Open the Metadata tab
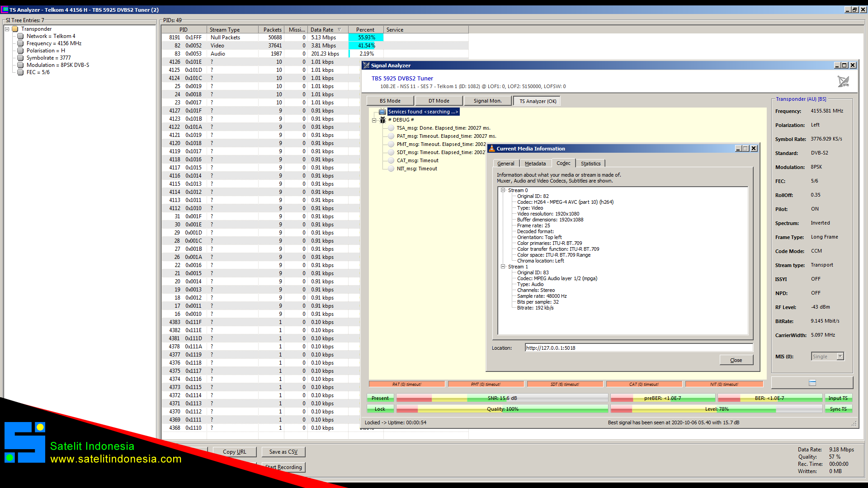 point(535,164)
